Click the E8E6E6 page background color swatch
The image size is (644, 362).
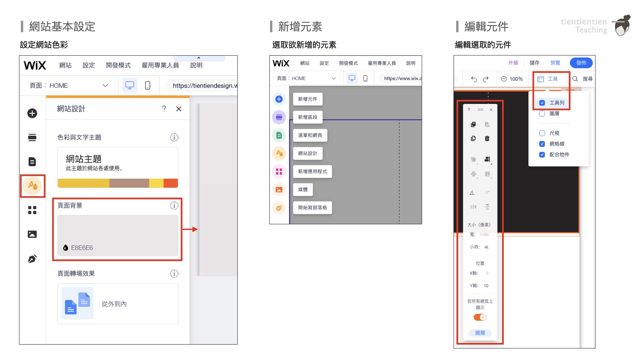click(118, 235)
